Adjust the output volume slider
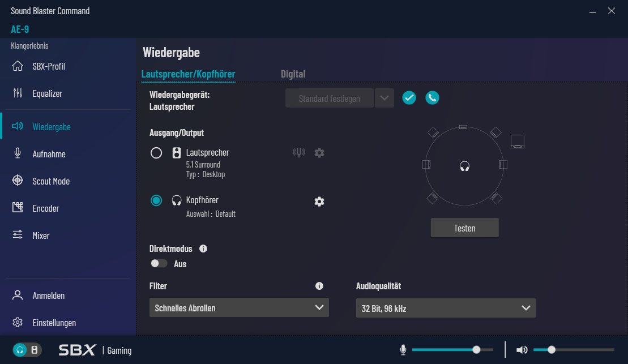This screenshot has width=628, height=364. click(x=574, y=350)
